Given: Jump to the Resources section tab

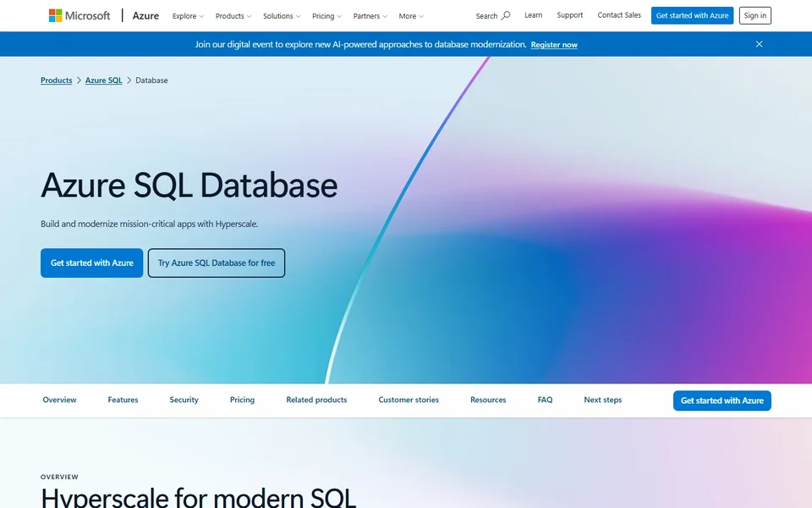Looking at the screenshot, I should point(488,400).
